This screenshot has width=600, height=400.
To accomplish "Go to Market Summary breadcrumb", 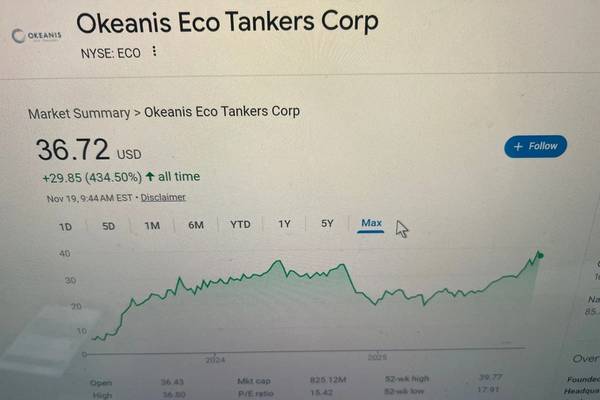I will click(x=79, y=113).
